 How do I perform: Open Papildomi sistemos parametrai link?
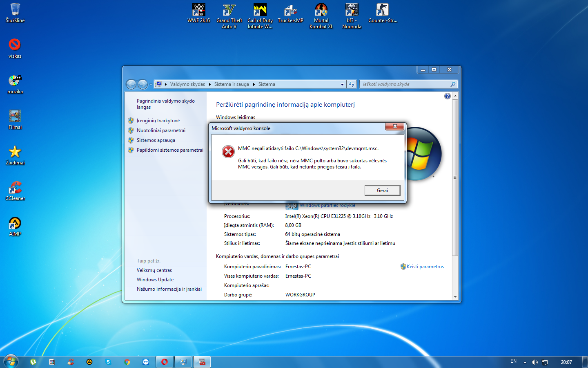(x=170, y=150)
